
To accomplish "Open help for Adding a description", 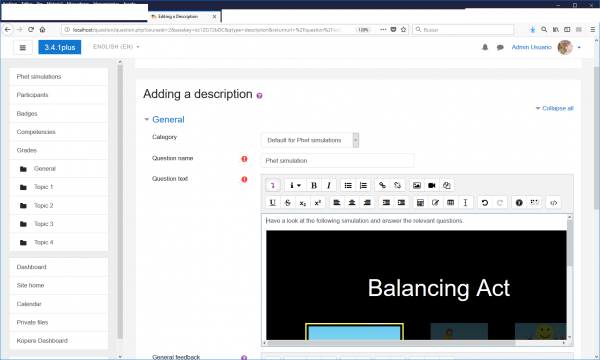I will pyautogui.click(x=259, y=96).
